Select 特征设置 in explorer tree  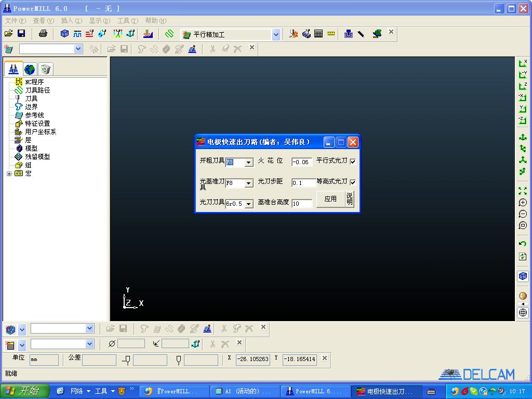pyautogui.click(x=37, y=124)
